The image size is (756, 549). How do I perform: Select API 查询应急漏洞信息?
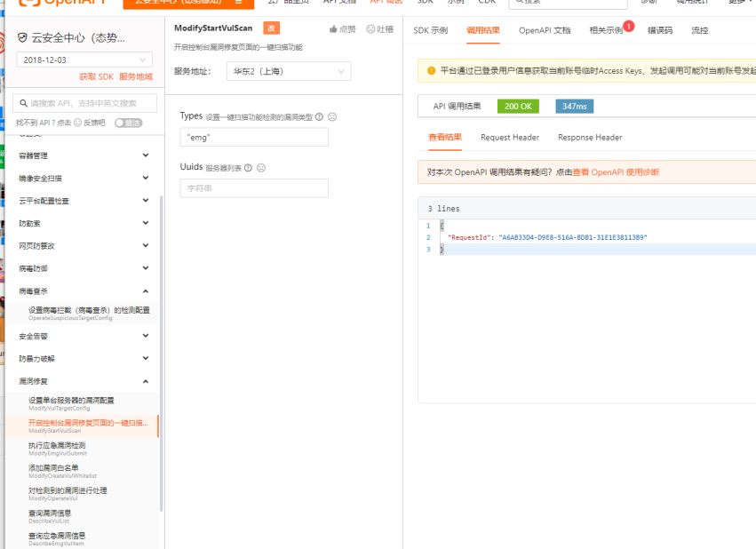click(82, 539)
